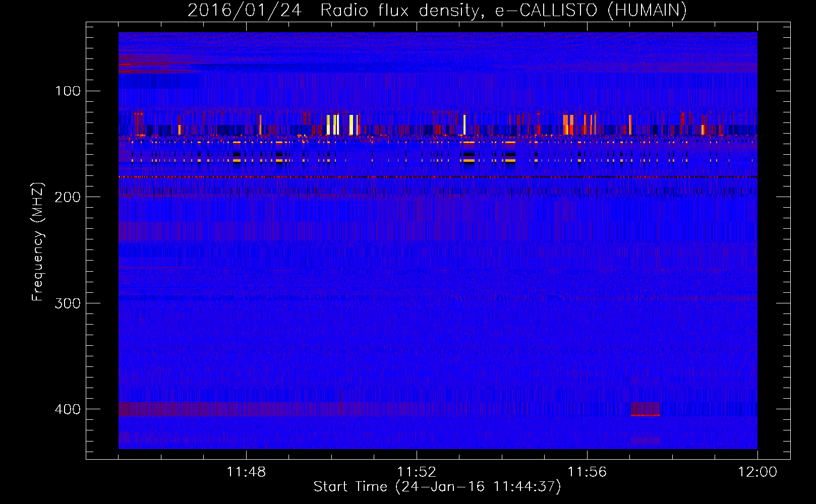Click the 11:52 time tick label
816x504 pixels.
417,472
